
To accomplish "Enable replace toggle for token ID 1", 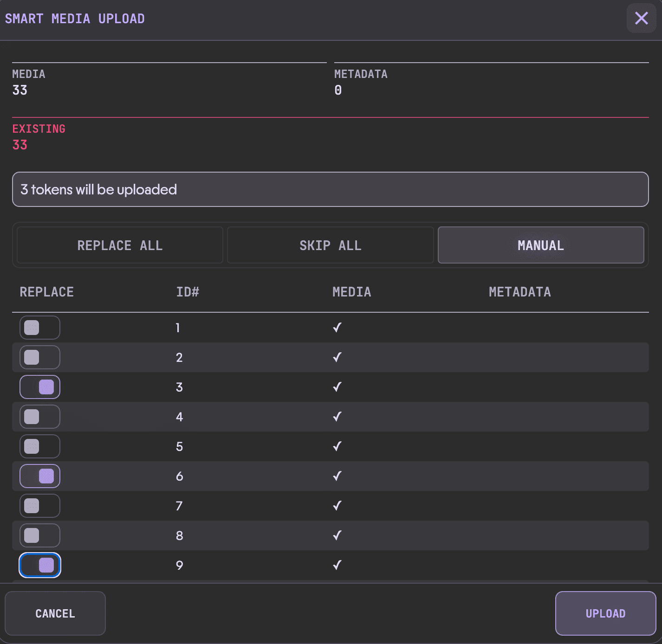I will pos(40,328).
